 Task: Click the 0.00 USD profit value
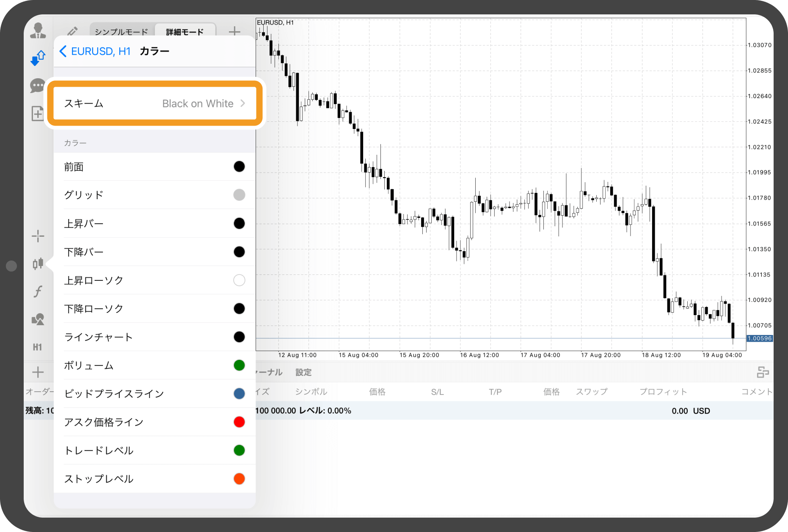pyautogui.click(x=691, y=411)
